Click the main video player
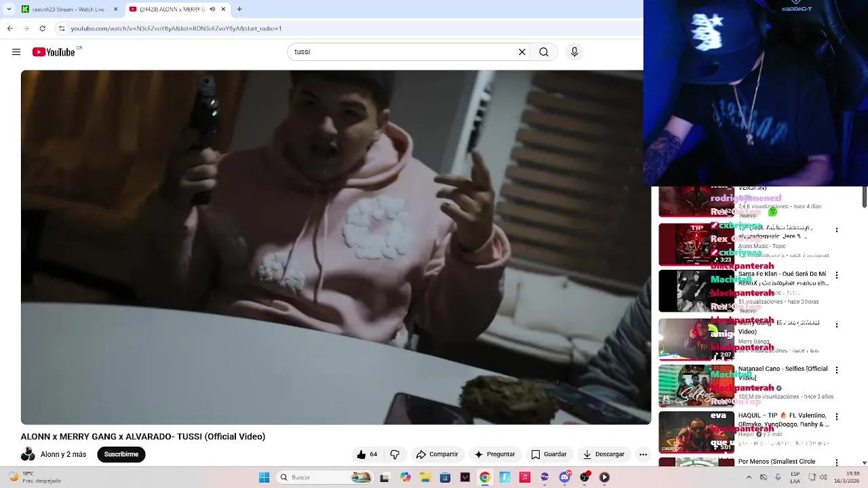Viewport: 868px width, 488px height. click(336, 247)
